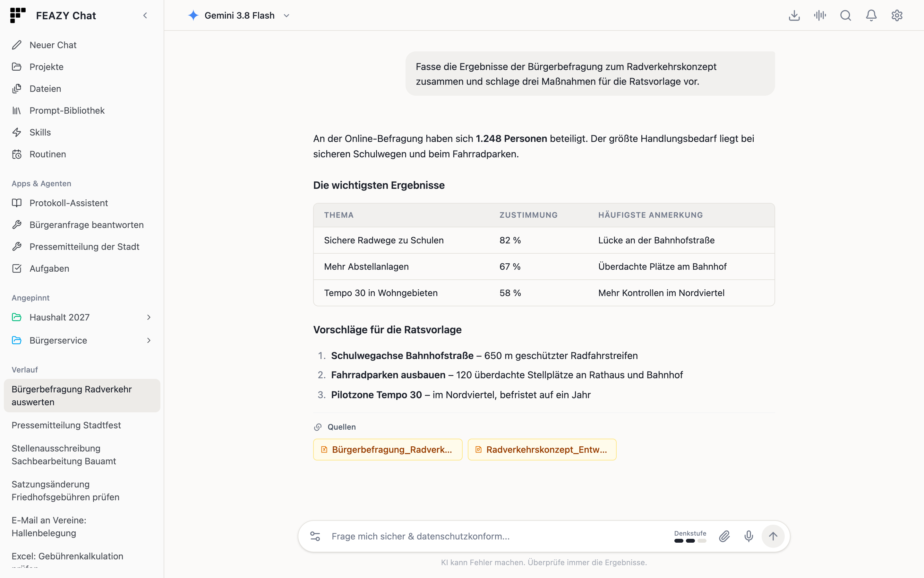Click the chat options sliders icon
Viewport: 924px width, 578px height.
(x=315, y=536)
